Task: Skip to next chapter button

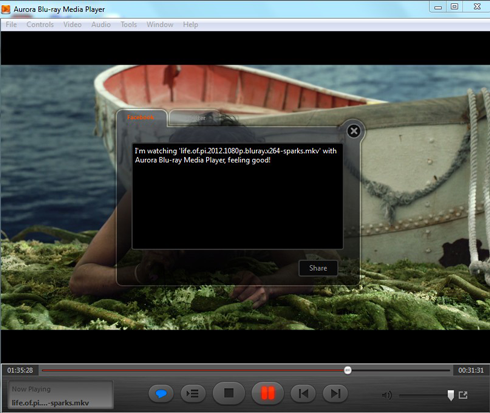Action: [335, 394]
